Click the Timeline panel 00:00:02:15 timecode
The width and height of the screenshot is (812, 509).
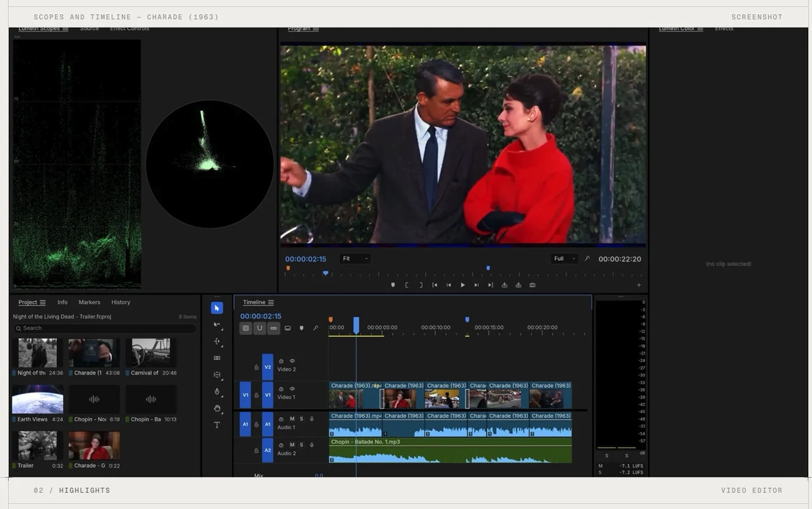tap(261, 316)
